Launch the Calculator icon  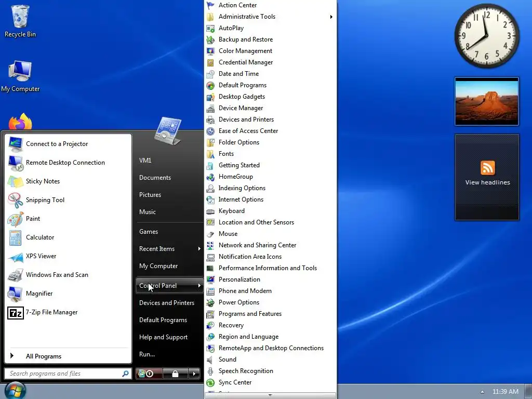tap(15, 237)
